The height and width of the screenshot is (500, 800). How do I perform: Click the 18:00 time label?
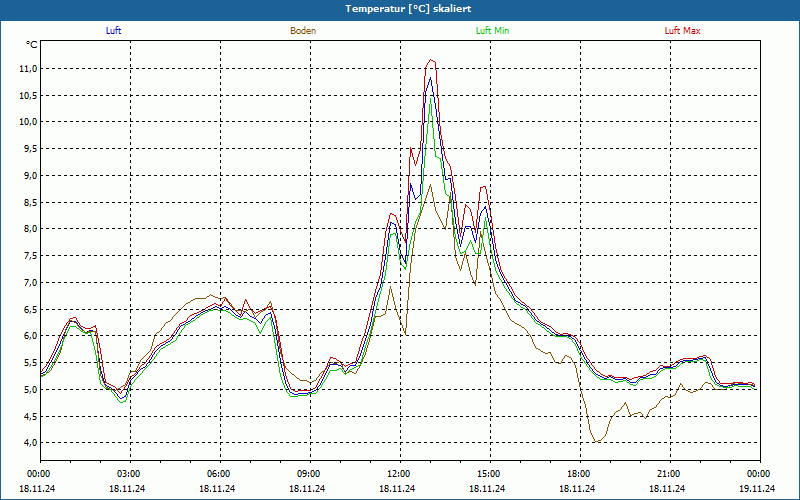(x=580, y=474)
